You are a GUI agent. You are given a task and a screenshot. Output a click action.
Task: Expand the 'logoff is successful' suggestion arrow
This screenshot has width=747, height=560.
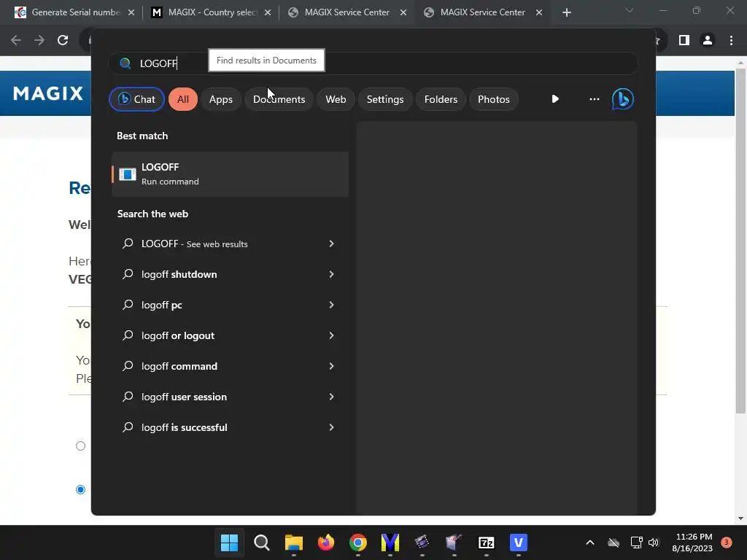[x=332, y=427]
